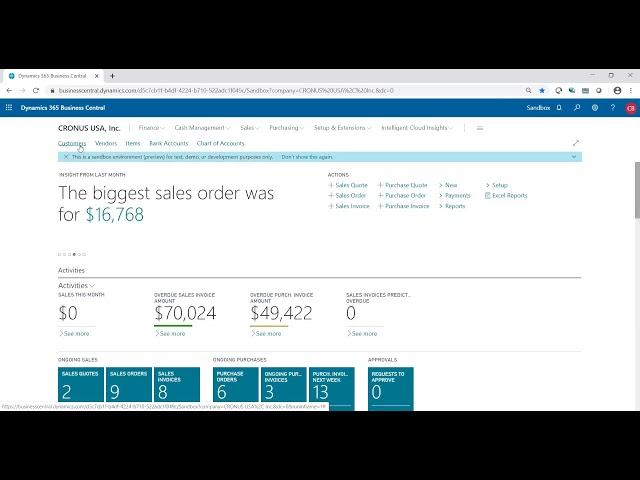
Task: Expand the Reports actions group
Action: (x=452, y=206)
